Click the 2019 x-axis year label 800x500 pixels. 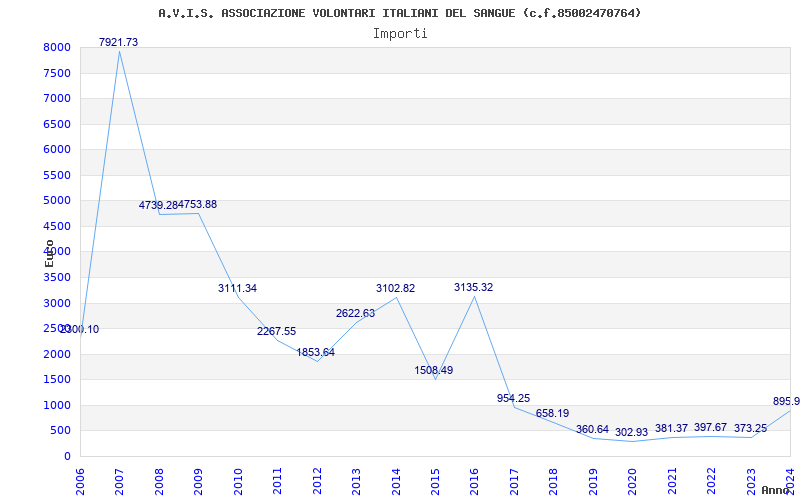(593, 482)
